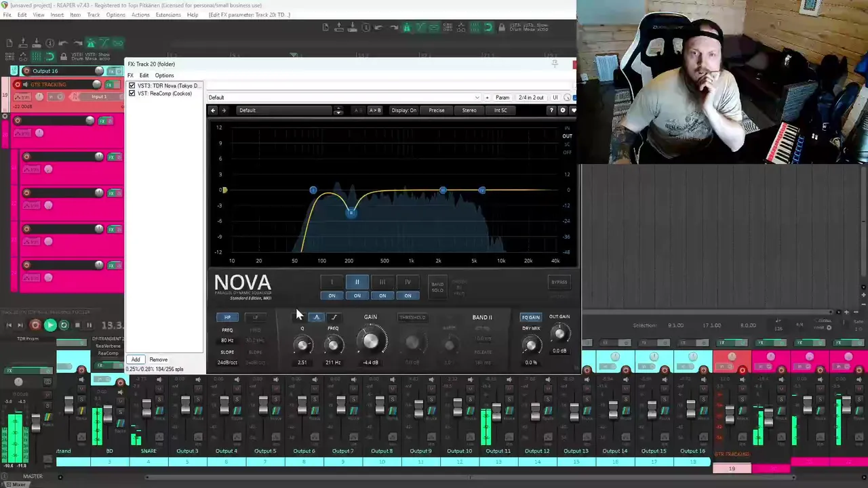
Task: Click the Remove FX button
Action: coord(158,360)
